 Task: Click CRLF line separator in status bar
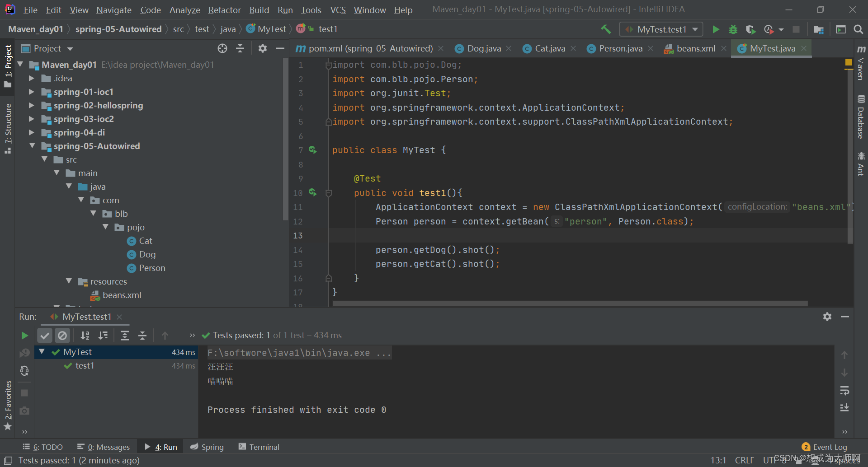click(744, 460)
